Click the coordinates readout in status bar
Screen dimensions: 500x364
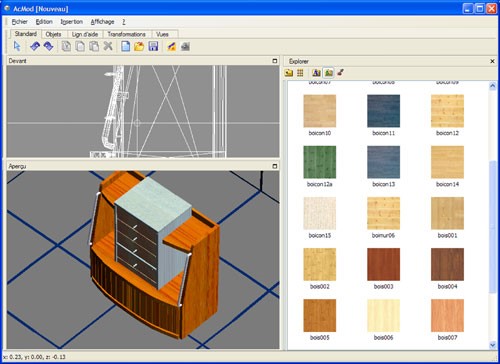click(x=34, y=357)
